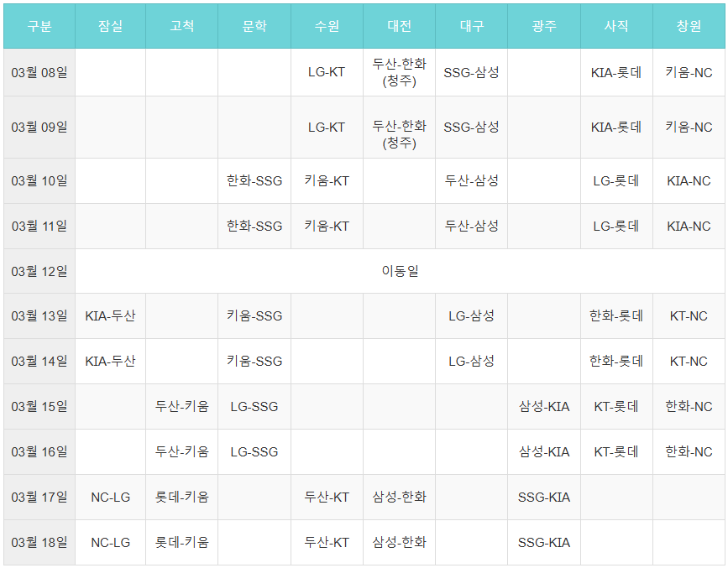Click LG-SSG in the 03월 15일 row
728x568 pixels.
254,407
